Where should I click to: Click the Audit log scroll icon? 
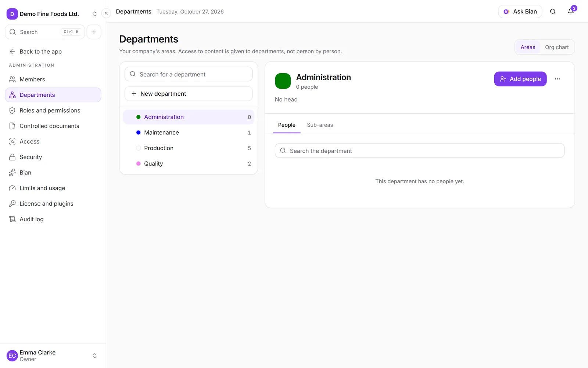[x=12, y=219]
